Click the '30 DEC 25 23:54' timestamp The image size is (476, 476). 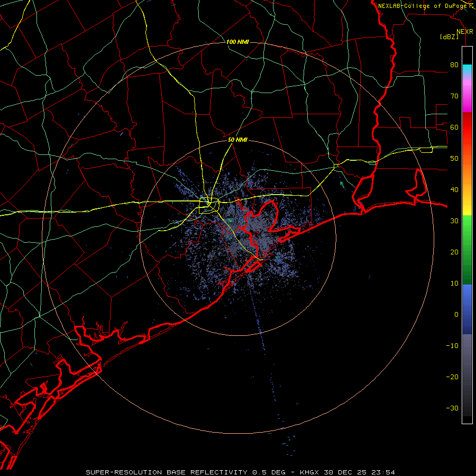(x=360, y=472)
